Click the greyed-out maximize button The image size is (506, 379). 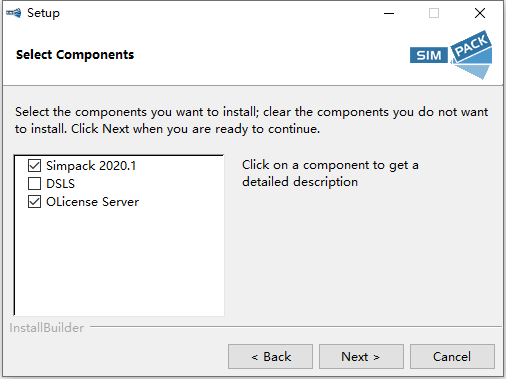point(434,13)
